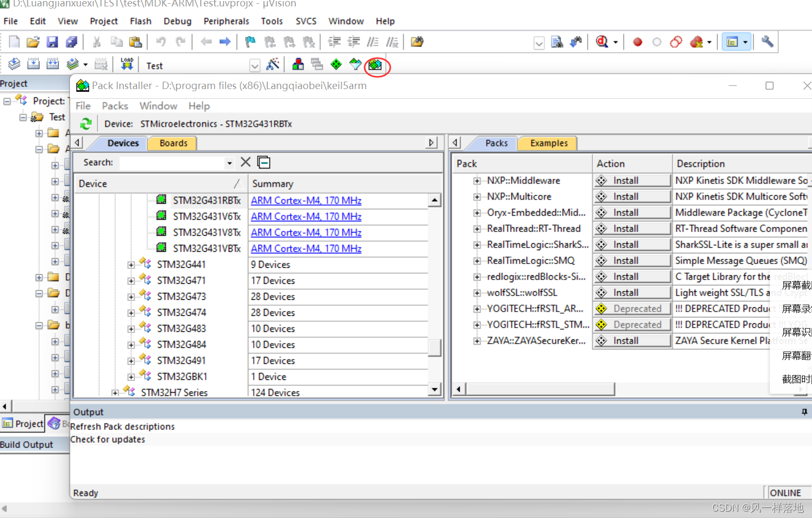812x518 pixels.
Task: Open the SVCS menu
Action: click(306, 21)
